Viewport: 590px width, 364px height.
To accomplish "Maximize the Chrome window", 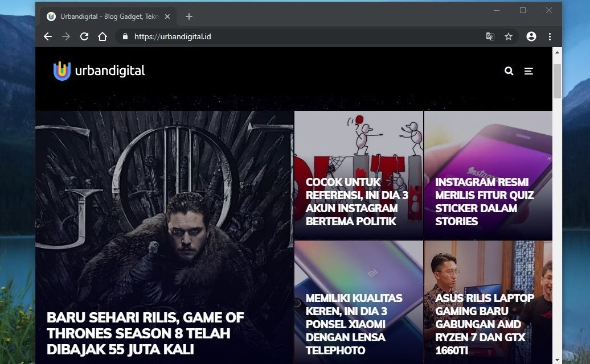I will [523, 10].
